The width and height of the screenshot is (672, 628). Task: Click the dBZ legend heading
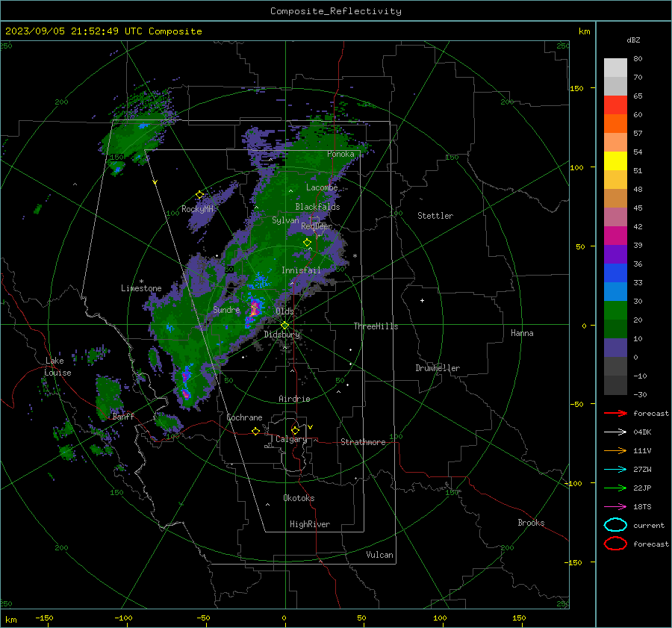point(633,40)
